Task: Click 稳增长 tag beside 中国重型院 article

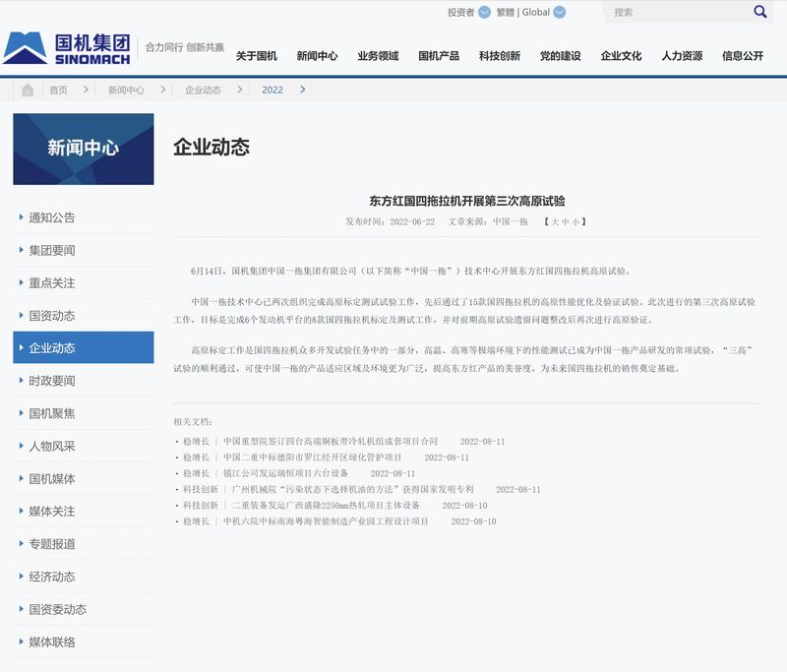Action: click(x=196, y=441)
